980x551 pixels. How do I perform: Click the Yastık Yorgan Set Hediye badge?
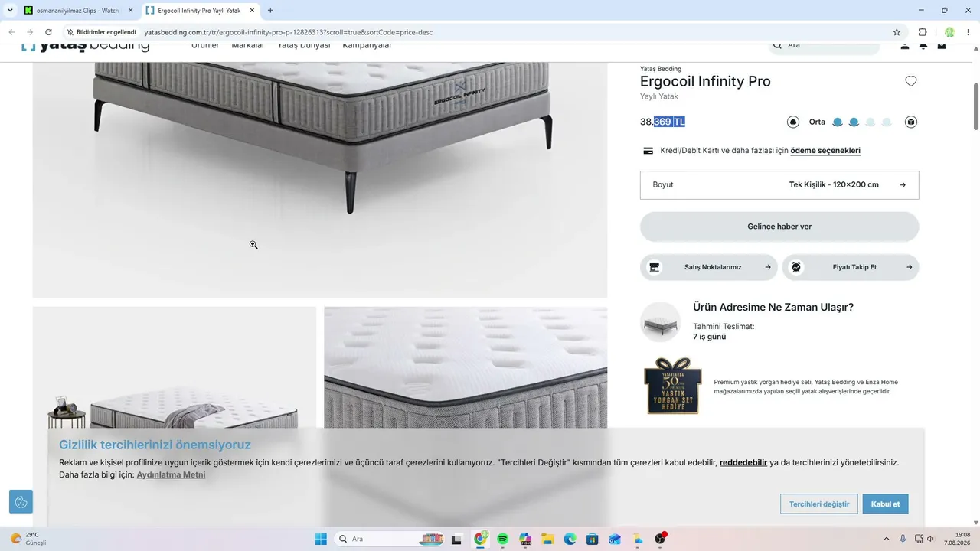(x=672, y=386)
